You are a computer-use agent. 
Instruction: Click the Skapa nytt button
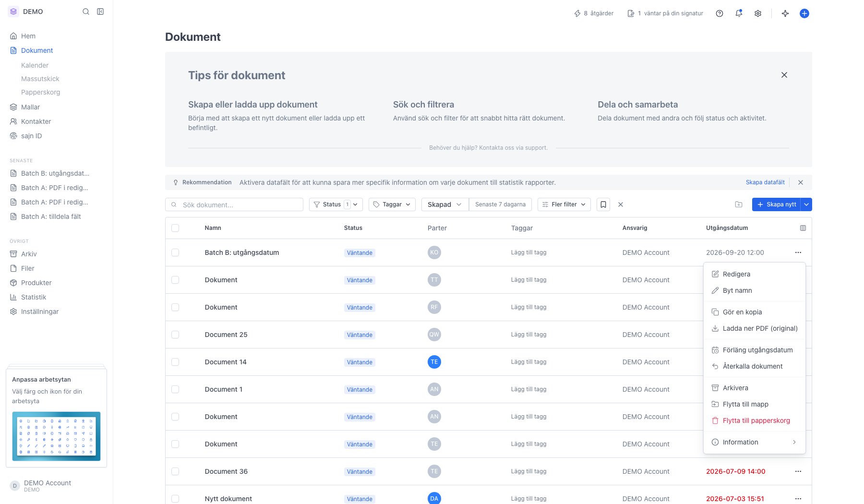coord(777,204)
